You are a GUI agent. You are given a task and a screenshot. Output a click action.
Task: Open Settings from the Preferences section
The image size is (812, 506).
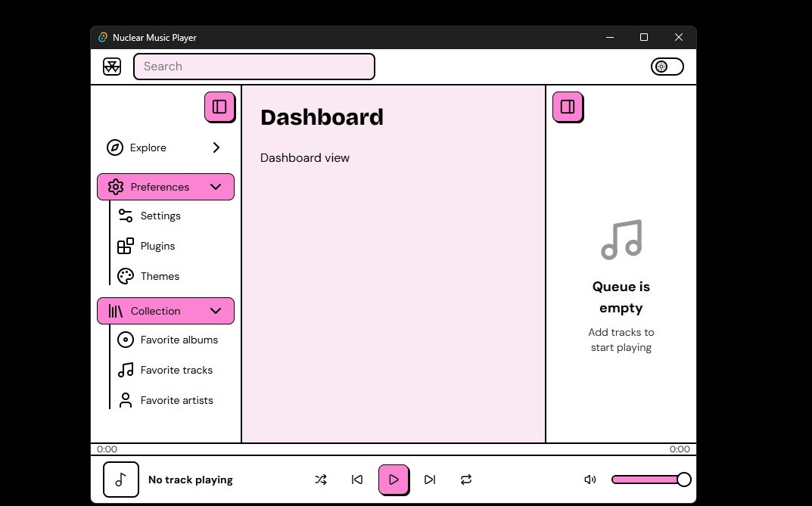click(x=159, y=216)
